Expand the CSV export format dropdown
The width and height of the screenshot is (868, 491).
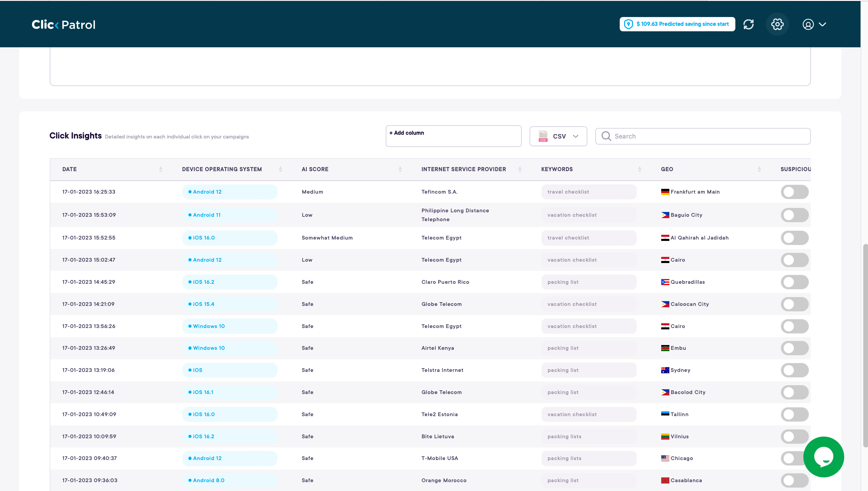(x=575, y=136)
